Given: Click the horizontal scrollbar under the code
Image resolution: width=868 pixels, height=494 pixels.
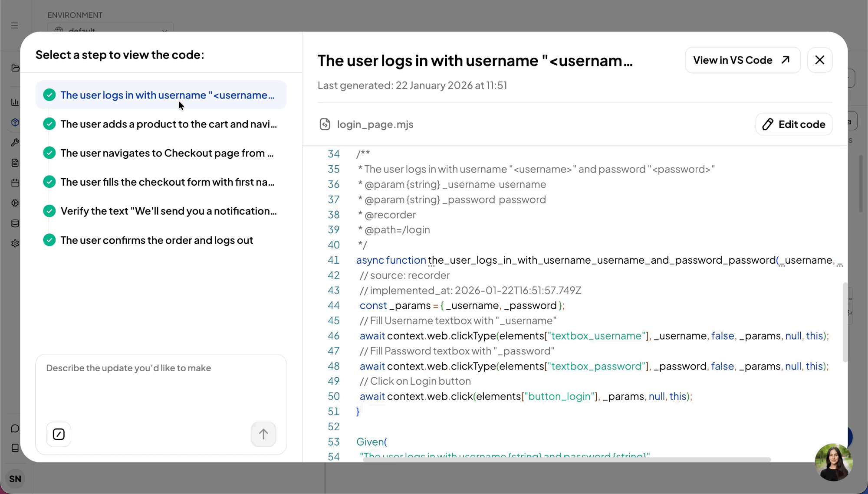Looking at the screenshot, I should point(566,459).
